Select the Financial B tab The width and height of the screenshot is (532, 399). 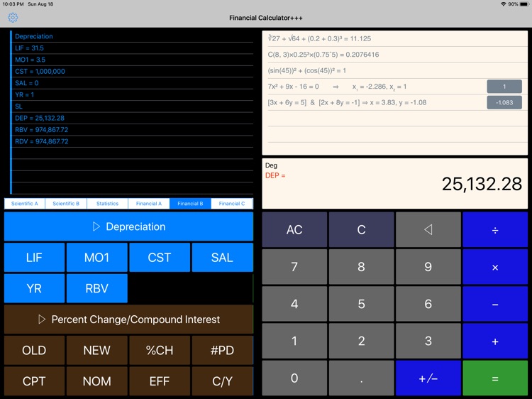[190, 204]
